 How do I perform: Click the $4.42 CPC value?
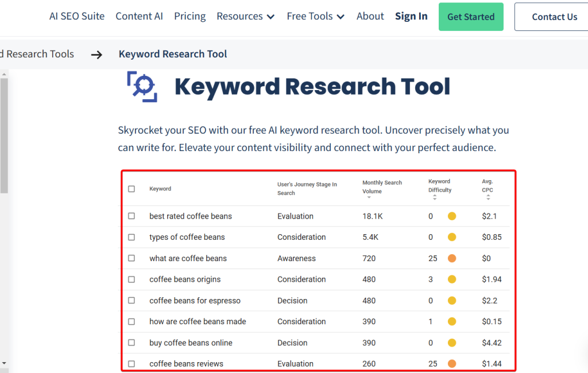(492, 343)
